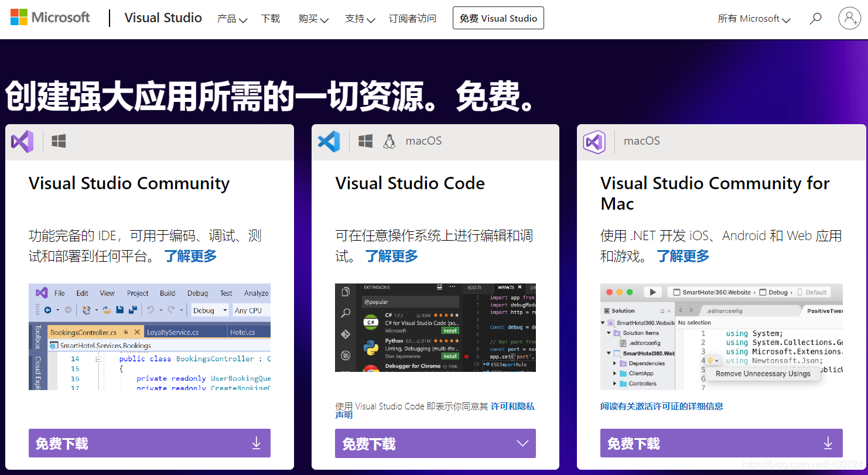Open Visual Studio Community IDE screenshot
This screenshot has height=475, width=868.
pyautogui.click(x=149, y=337)
